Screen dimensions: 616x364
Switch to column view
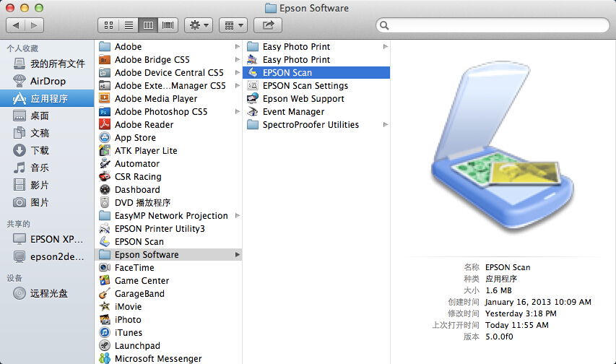click(148, 25)
